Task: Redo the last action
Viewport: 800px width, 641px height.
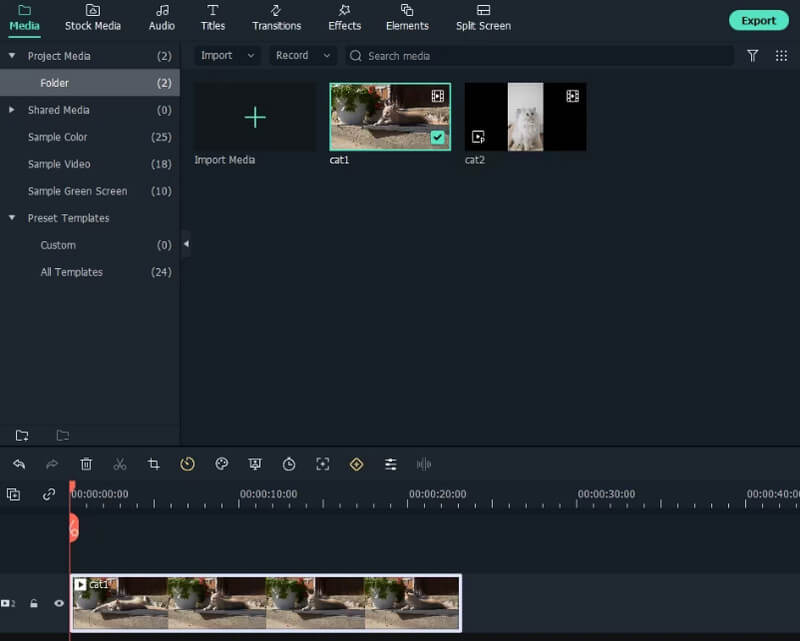Action: 52,464
